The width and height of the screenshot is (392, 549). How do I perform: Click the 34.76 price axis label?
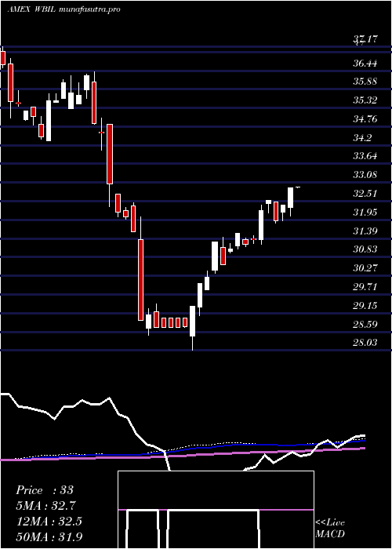click(365, 119)
